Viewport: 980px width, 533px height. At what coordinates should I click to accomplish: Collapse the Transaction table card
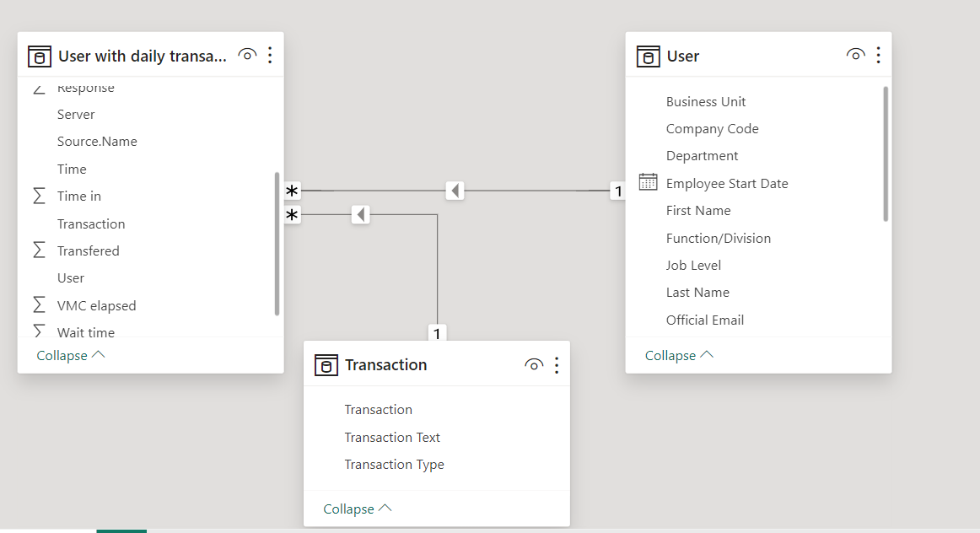pyautogui.click(x=358, y=509)
